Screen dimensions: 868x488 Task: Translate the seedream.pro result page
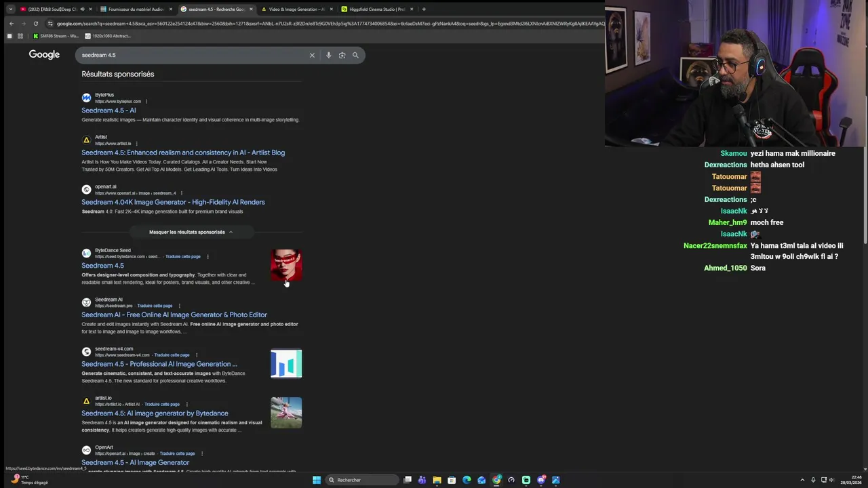click(155, 306)
